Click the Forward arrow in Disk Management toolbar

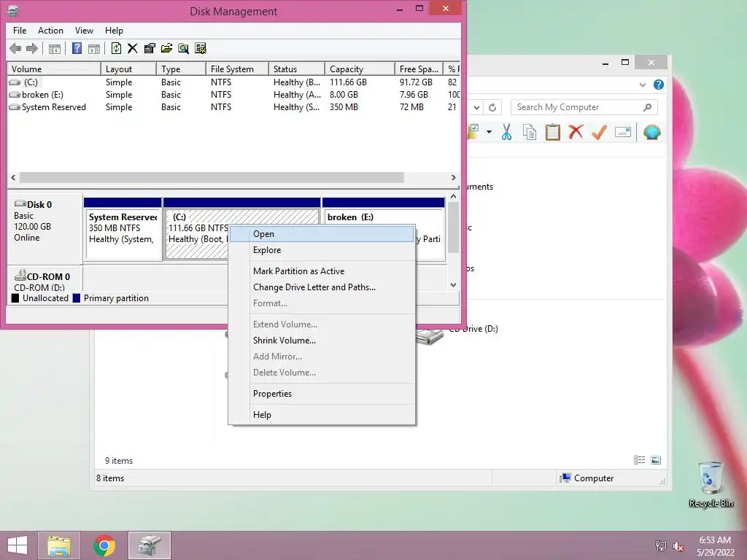tap(32, 48)
